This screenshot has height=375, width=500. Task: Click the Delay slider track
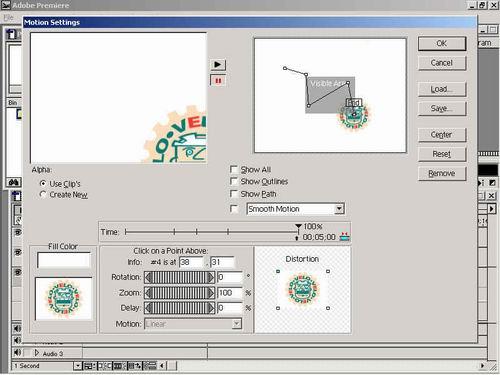pos(180,308)
